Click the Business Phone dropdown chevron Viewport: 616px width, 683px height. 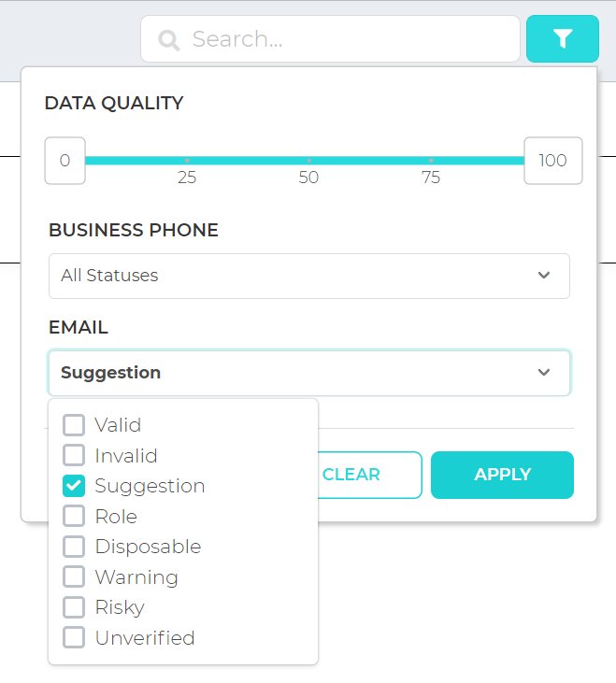pyautogui.click(x=544, y=276)
